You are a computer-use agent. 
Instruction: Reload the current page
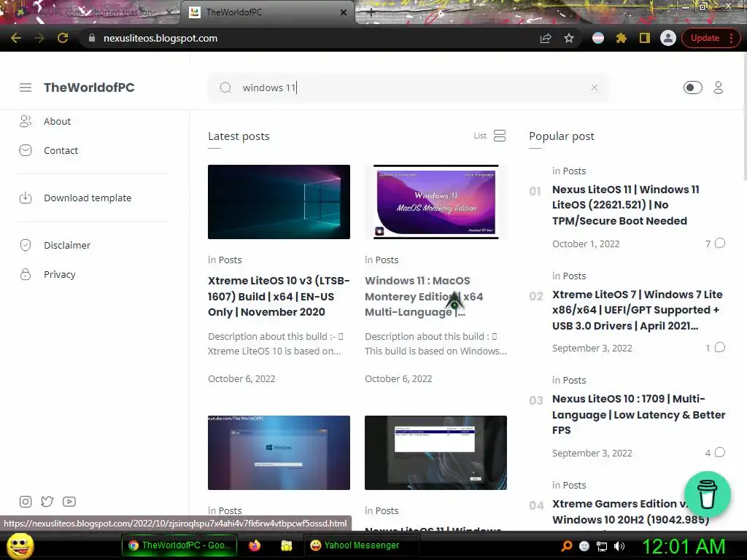pos(63,38)
